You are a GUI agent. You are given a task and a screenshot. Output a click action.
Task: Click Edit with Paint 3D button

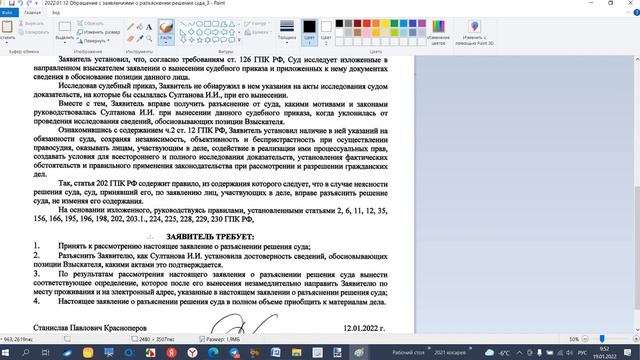point(474,32)
